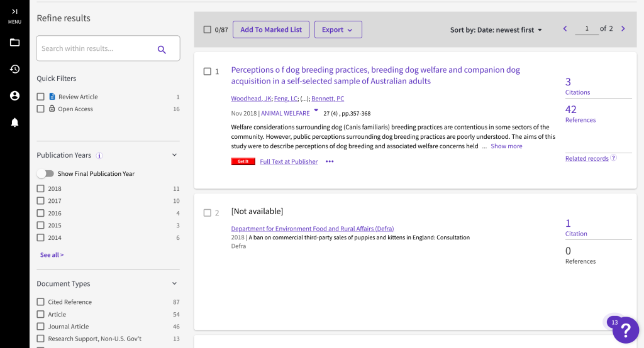Click the 13 notifications badge
This screenshot has height=348, width=644.
[614, 322]
